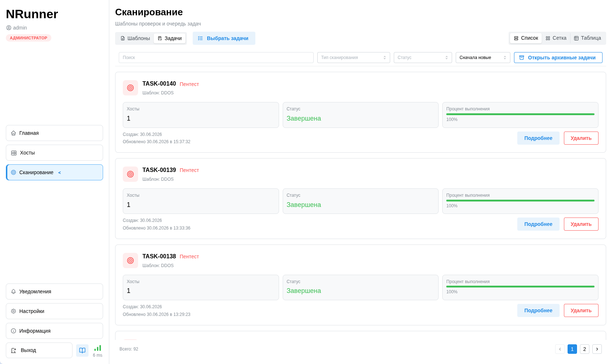Click Подробнее for TASK-00140
612x364 pixels.
pos(538,138)
